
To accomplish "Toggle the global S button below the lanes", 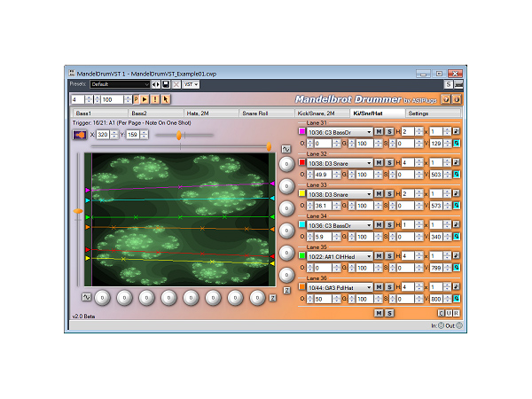I will [389, 313].
